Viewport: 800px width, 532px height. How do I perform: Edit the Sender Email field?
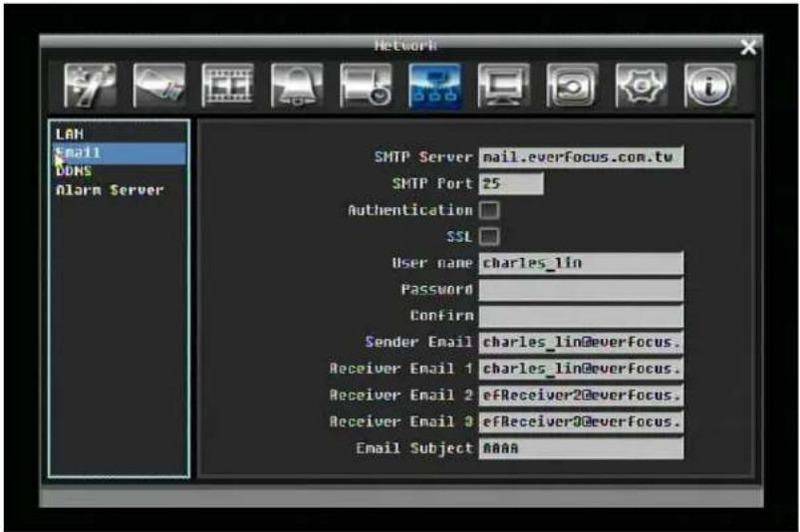click(581, 343)
